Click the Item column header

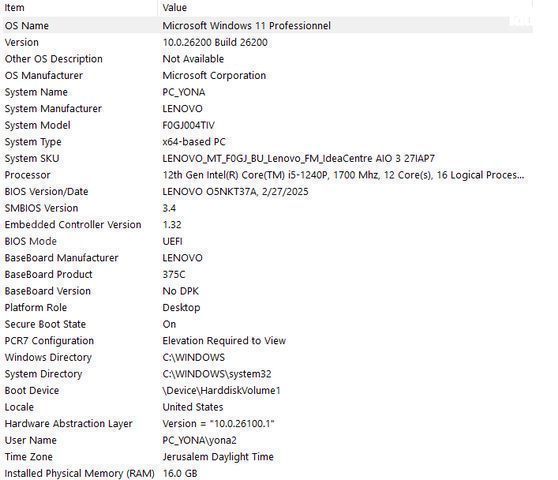pyautogui.click(x=14, y=7)
